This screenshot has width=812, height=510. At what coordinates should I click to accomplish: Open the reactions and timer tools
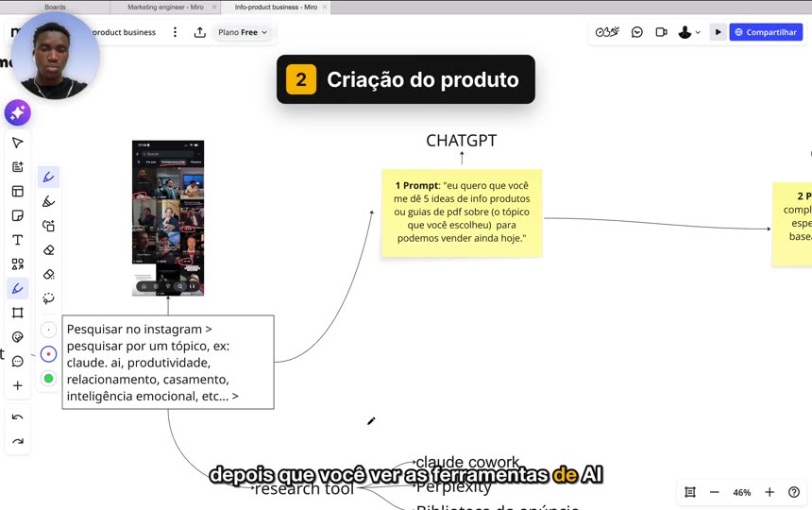pyautogui.click(x=607, y=32)
